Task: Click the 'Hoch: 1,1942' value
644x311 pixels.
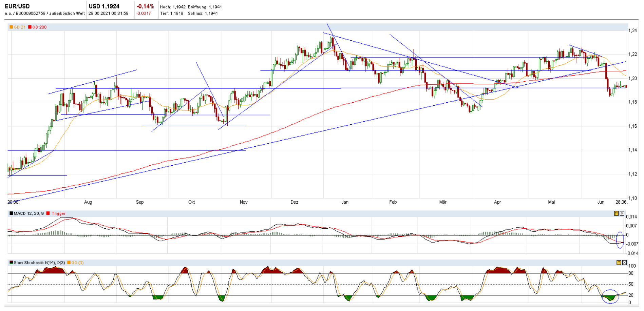Action: (x=173, y=7)
